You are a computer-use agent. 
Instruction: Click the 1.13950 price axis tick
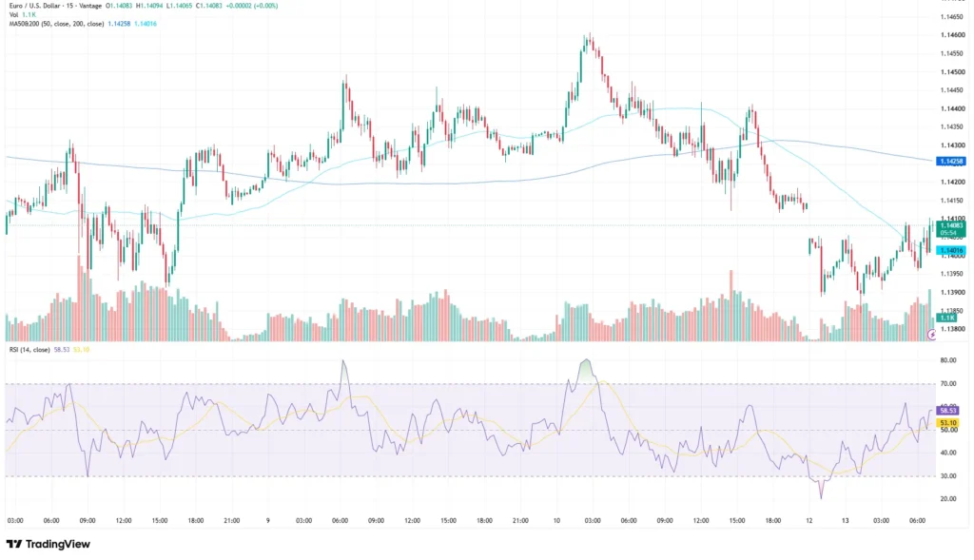point(951,274)
